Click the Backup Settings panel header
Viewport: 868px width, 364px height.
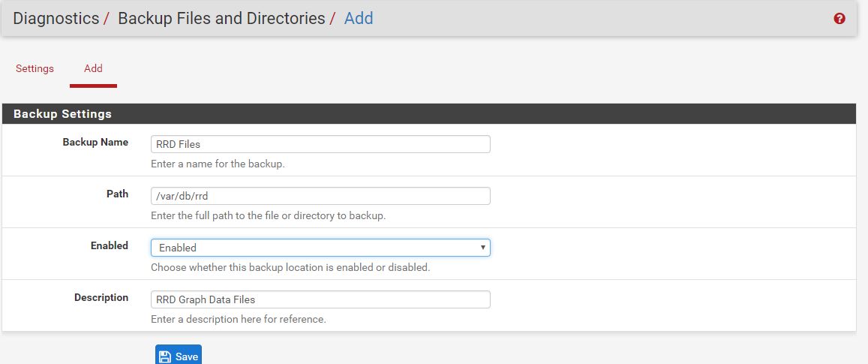[x=62, y=114]
